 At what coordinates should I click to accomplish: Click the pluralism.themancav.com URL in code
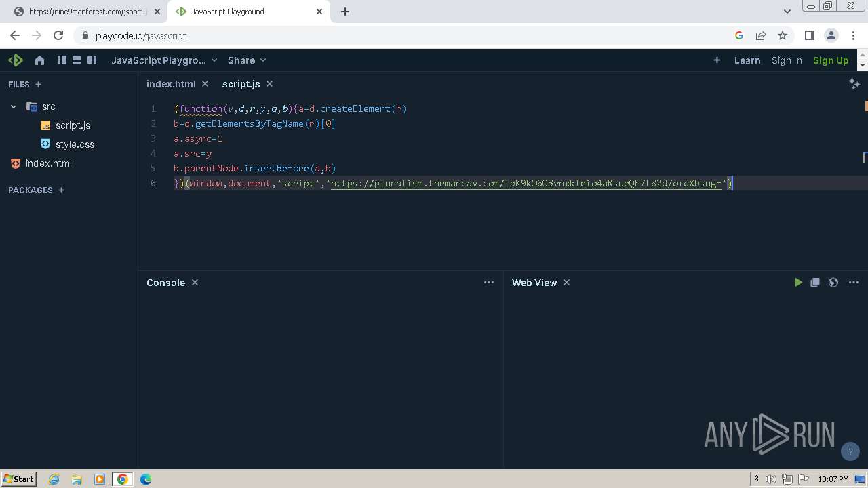pyautogui.click(x=526, y=183)
